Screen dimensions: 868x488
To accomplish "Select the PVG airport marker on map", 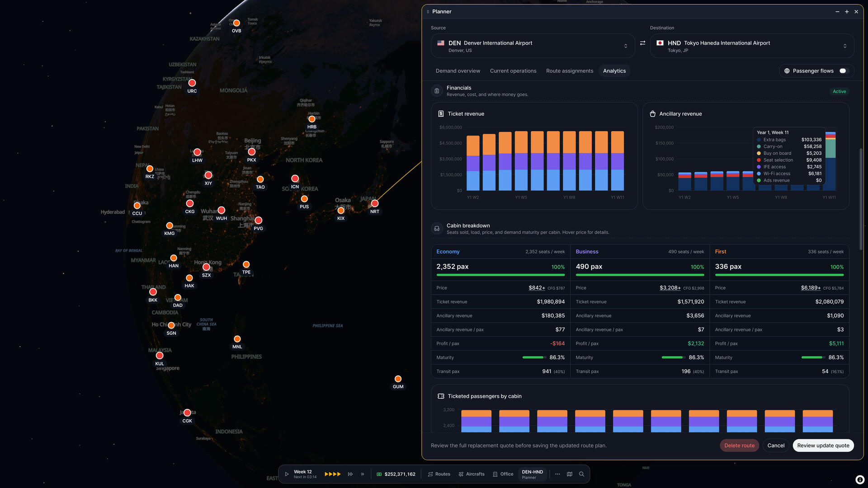I will pos(258,221).
